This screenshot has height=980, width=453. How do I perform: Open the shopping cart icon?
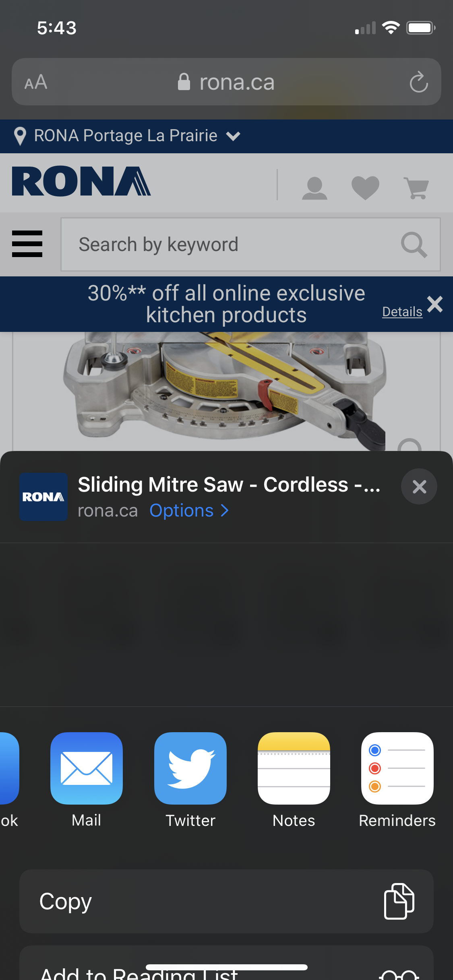coord(416,187)
